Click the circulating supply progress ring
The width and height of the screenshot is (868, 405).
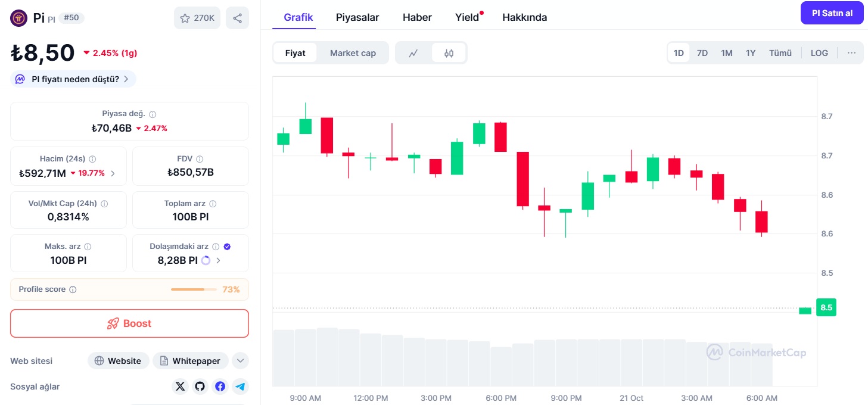click(x=206, y=260)
